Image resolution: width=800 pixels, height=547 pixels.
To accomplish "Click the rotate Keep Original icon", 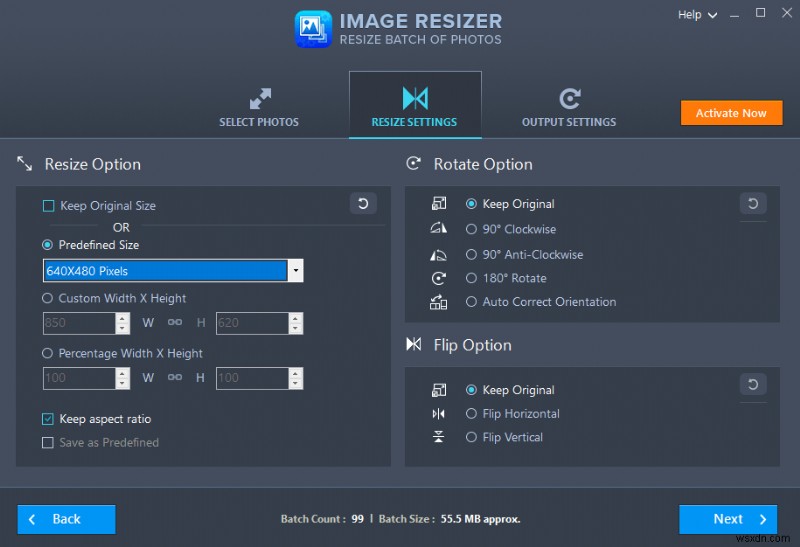I will coord(439,204).
